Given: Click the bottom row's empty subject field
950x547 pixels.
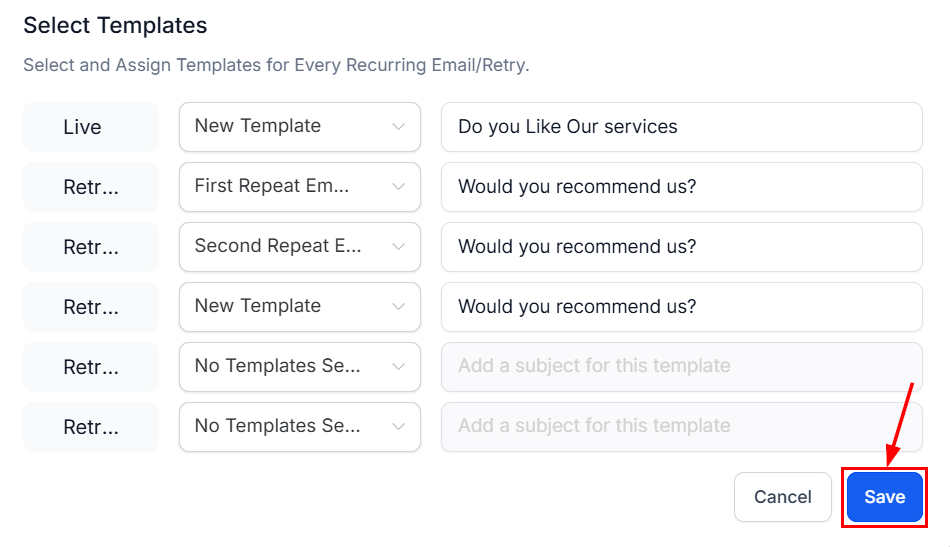Looking at the screenshot, I should tap(681, 427).
